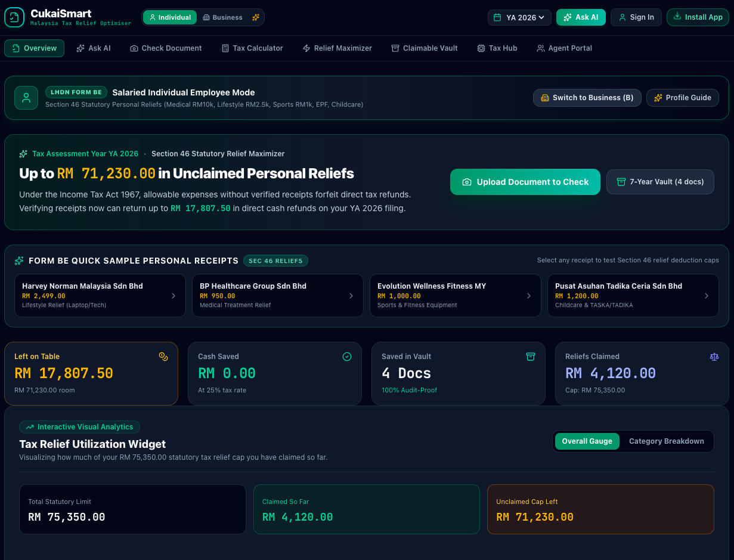The width and height of the screenshot is (734, 560).
Task: Click the green Ask AI header button
Action: tap(581, 17)
